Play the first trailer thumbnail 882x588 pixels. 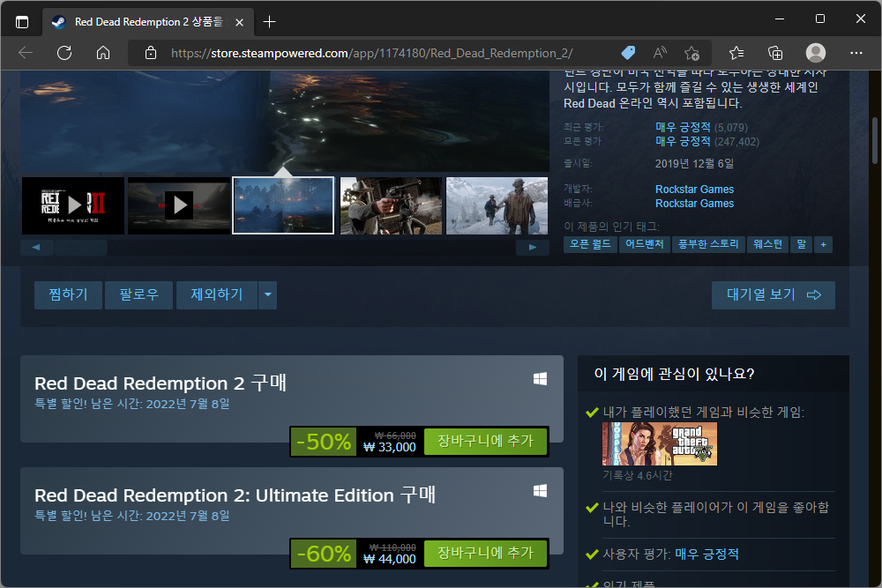[73, 205]
